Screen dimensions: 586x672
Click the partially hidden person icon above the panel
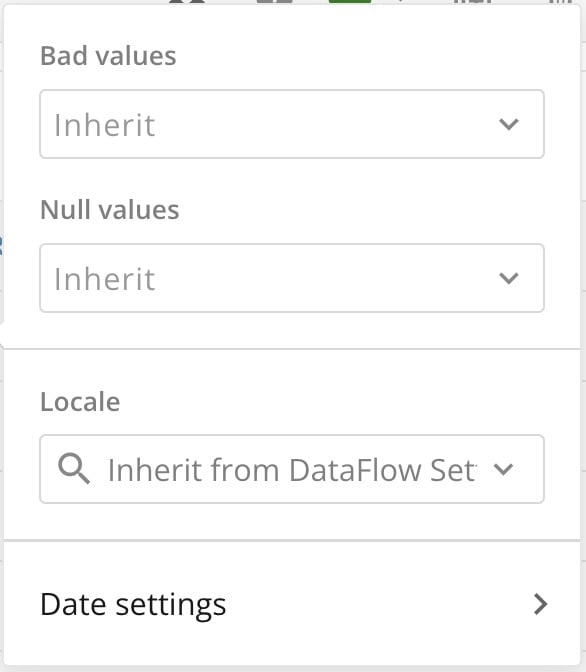pos(187,2)
